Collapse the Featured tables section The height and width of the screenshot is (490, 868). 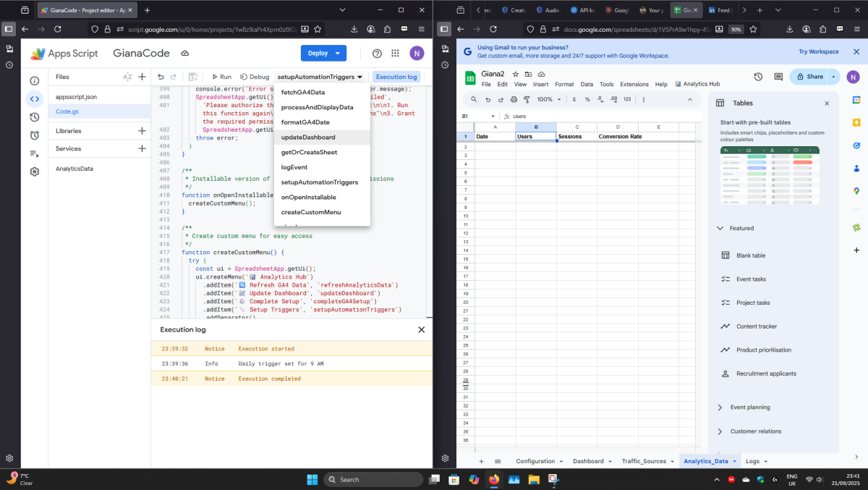(720, 228)
